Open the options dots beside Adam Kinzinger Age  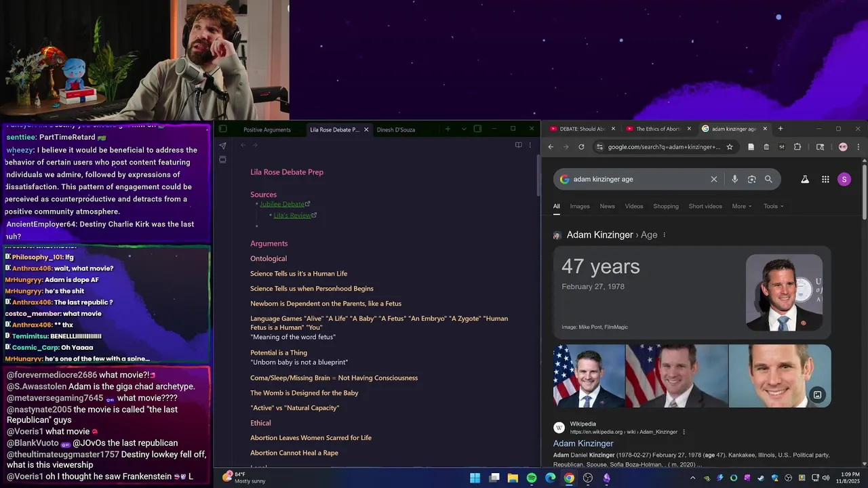(x=664, y=235)
